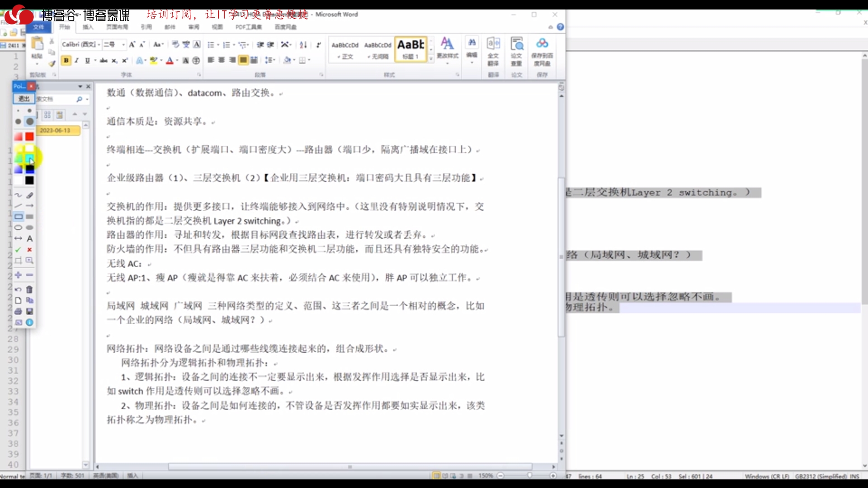Apply the 正文 Normal style
The image size is (868, 488).
[345, 50]
